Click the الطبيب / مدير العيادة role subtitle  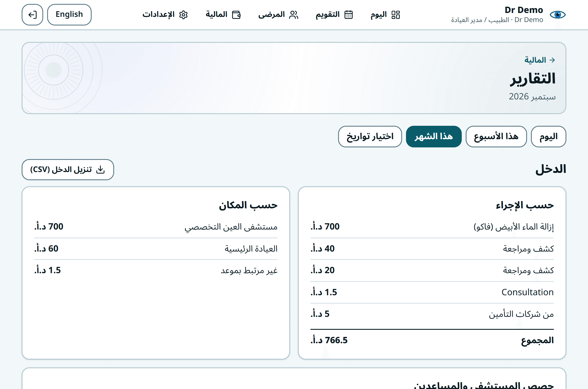pyautogui.click(x=480, y=20)
